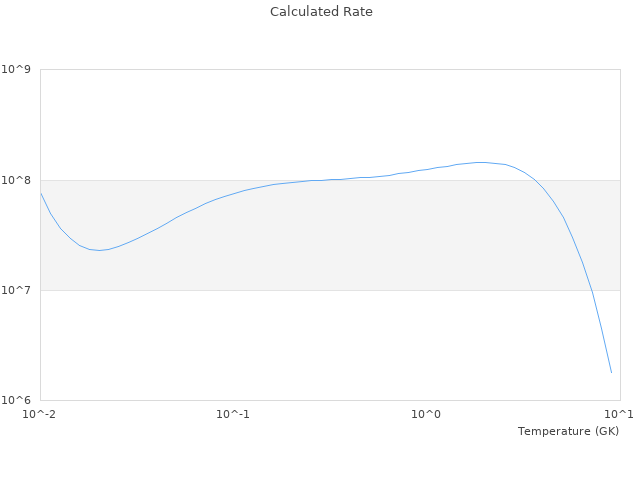
Task: Click the curve where it crosses 10^-1
Action: (233, 193)
